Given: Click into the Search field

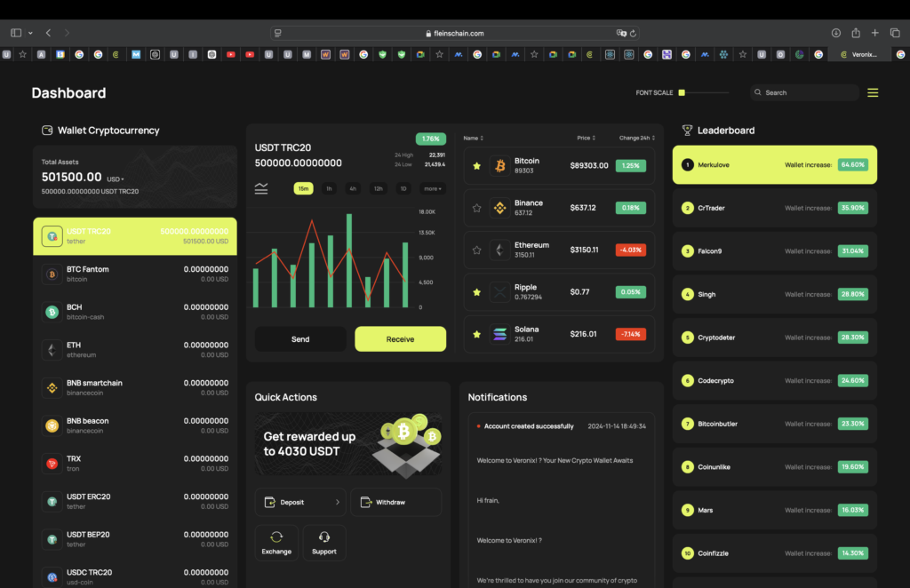Looking at the screenshot, I should 809,92.
